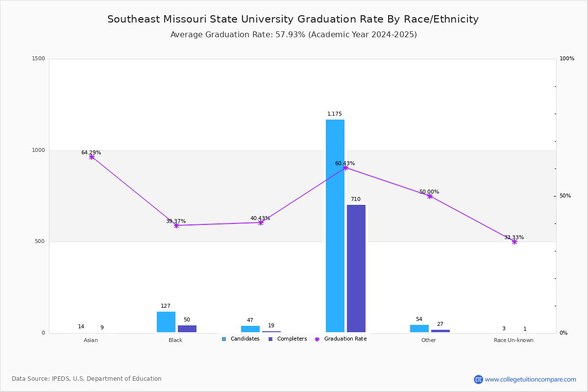Select the 60.43% graduation rate marker

[345, 168]
